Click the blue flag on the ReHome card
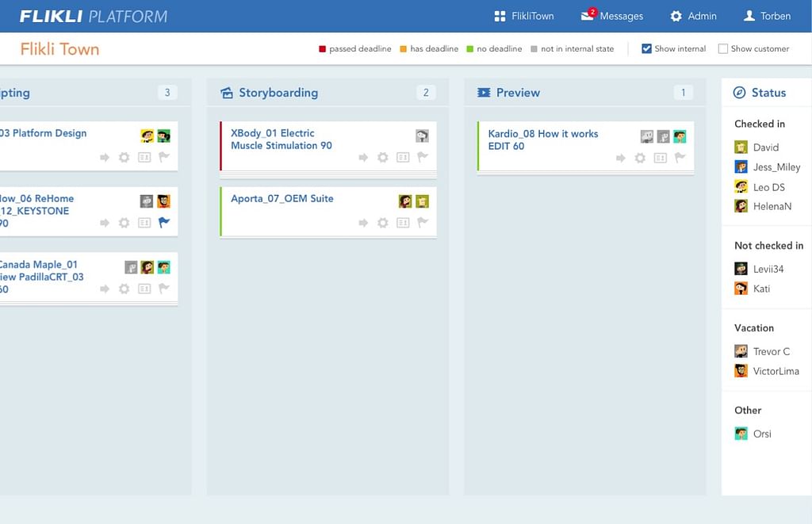 pyautogui.click(x=164, y=223)
